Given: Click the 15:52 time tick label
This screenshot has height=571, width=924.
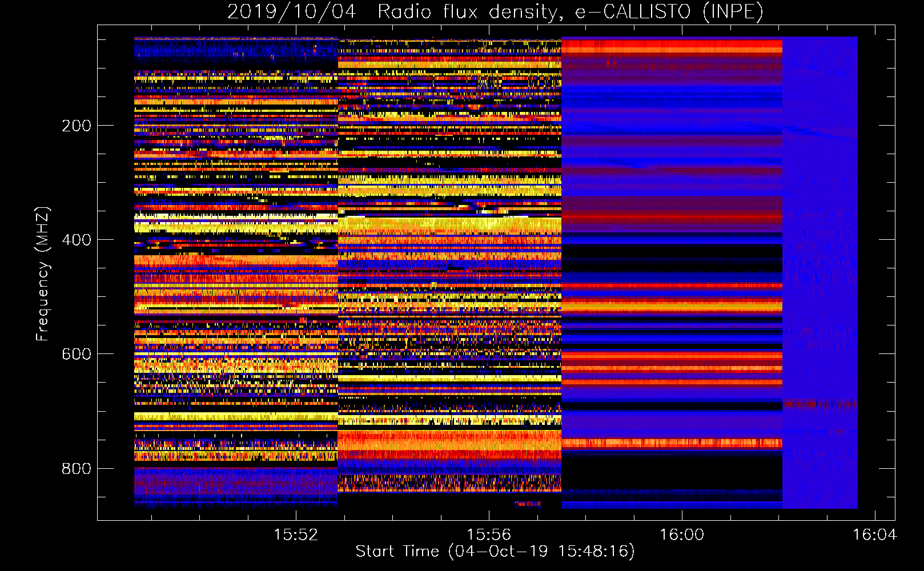Looking at the screenshot, I should coord(296,535).
